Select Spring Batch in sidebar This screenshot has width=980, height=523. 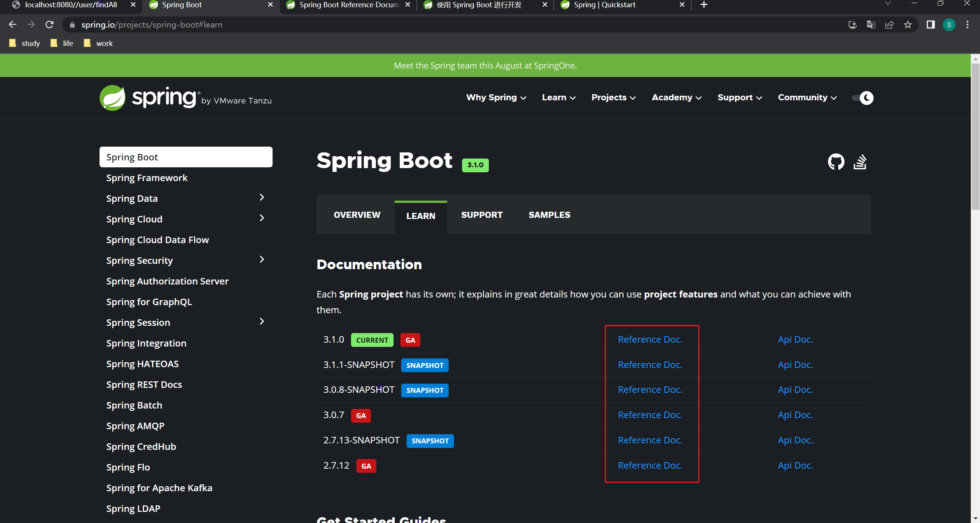point(134,405)
